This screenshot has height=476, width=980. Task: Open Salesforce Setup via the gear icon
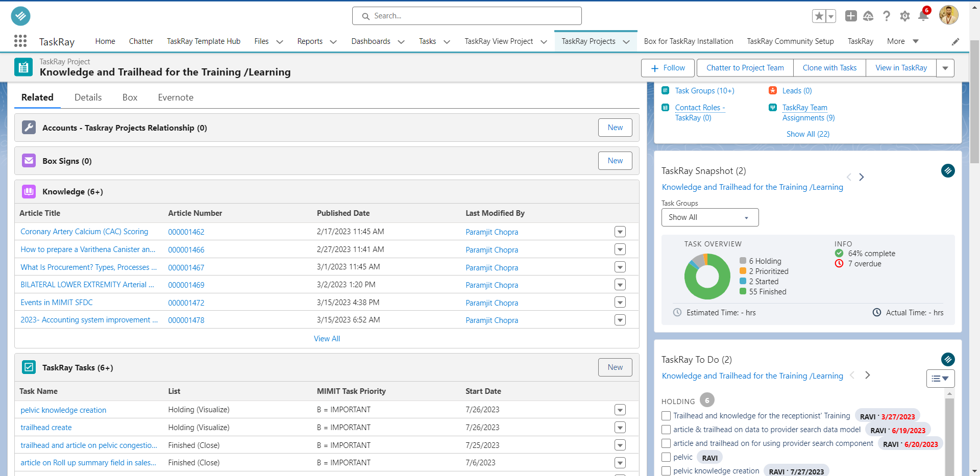pos(904,16)
